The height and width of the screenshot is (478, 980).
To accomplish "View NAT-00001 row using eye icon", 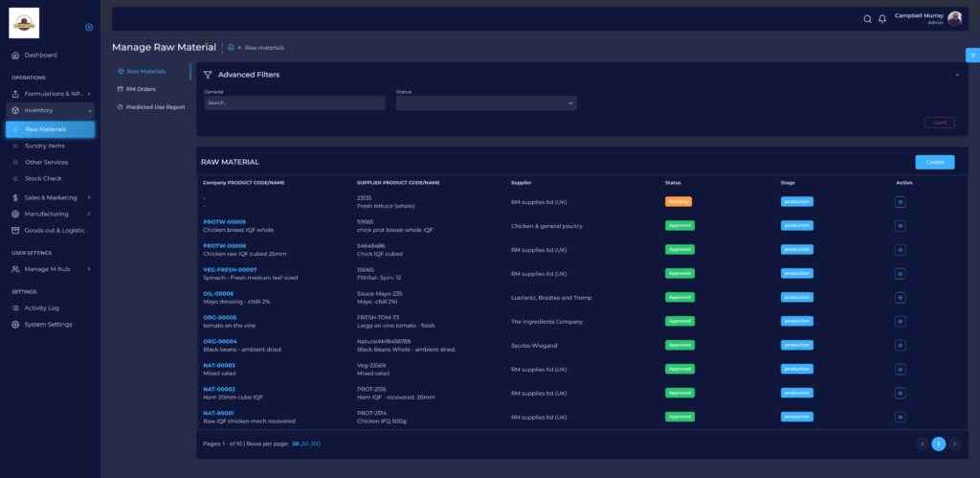I will click(x=900, y=417).
